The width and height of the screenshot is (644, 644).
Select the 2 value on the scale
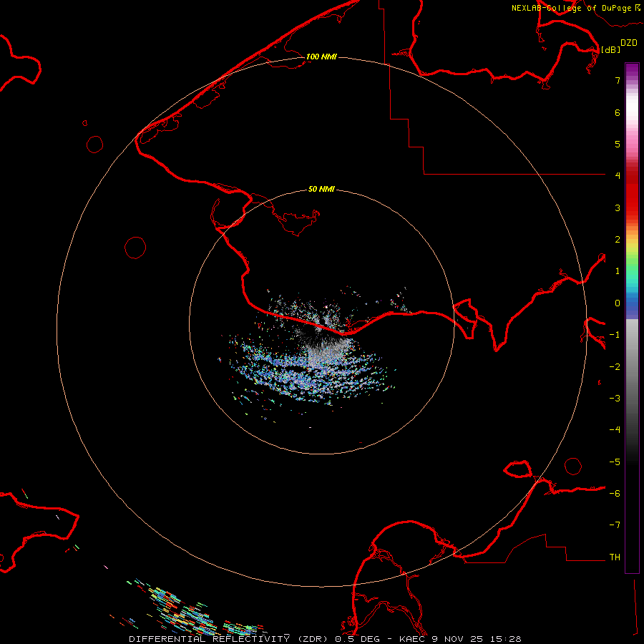618,240
